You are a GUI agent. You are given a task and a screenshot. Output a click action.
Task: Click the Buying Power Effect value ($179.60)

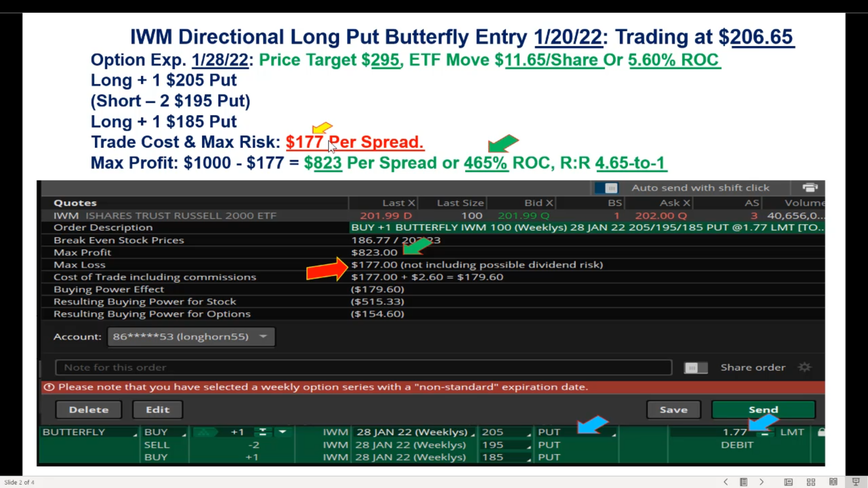377,289
